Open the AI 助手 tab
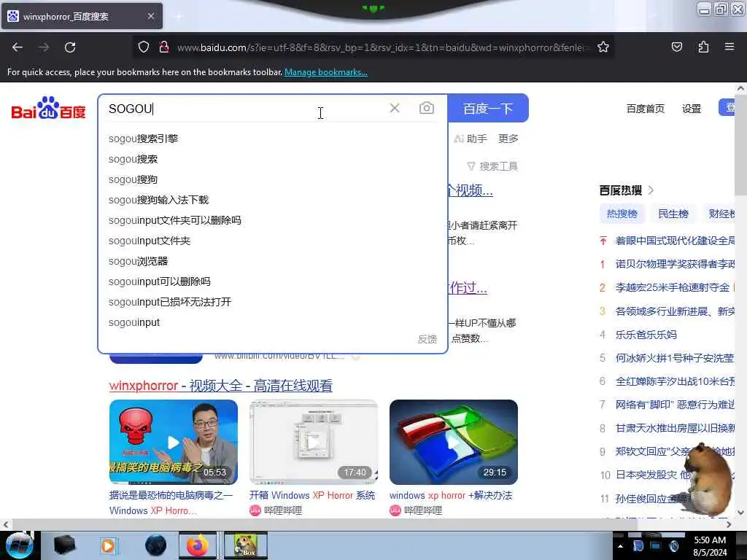This screenshot has height=560, width=747. [x=471, y=139]
